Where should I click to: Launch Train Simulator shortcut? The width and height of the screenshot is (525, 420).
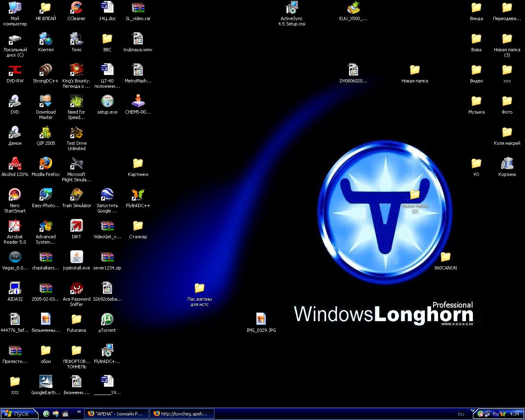tap(76, 198)
